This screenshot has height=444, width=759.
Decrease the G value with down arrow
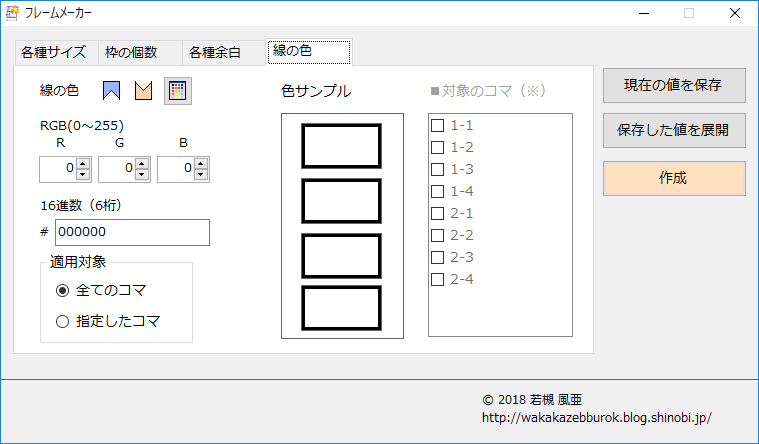pos(142,175)
